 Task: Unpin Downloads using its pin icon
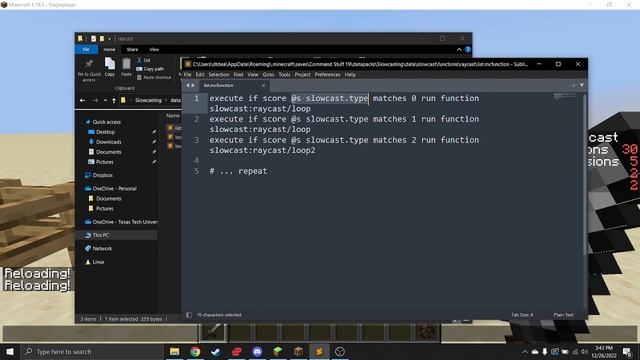click(x=154, y=142)
